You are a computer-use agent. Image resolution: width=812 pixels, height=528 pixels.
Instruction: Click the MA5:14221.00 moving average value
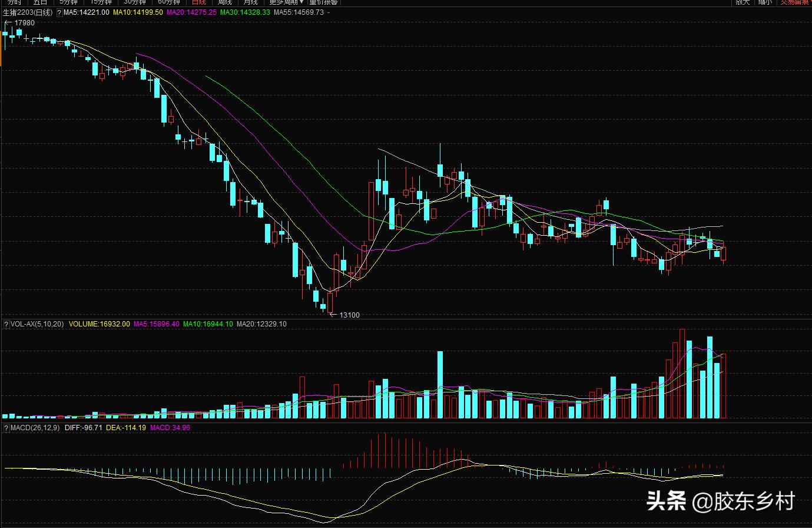87,12
